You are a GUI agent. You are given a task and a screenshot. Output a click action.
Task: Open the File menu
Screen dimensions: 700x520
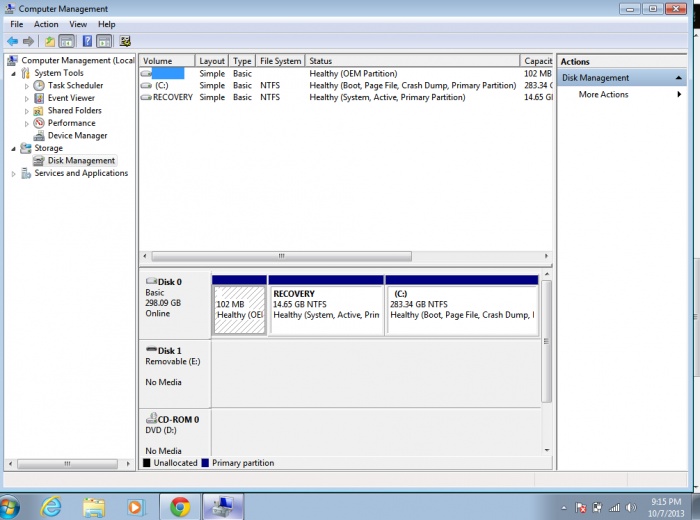(x=17, y=24)
